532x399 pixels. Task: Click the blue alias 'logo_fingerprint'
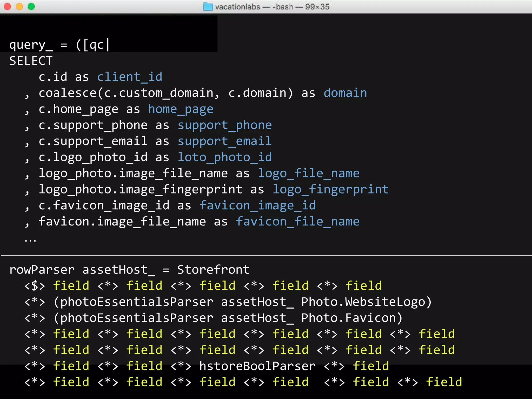click(x=331, y=190)
